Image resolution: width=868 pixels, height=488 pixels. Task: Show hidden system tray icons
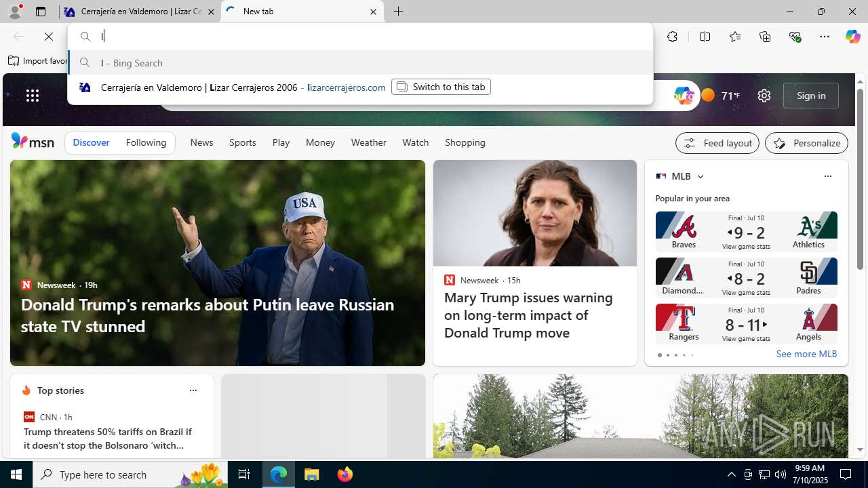click(x=731, y=474)
